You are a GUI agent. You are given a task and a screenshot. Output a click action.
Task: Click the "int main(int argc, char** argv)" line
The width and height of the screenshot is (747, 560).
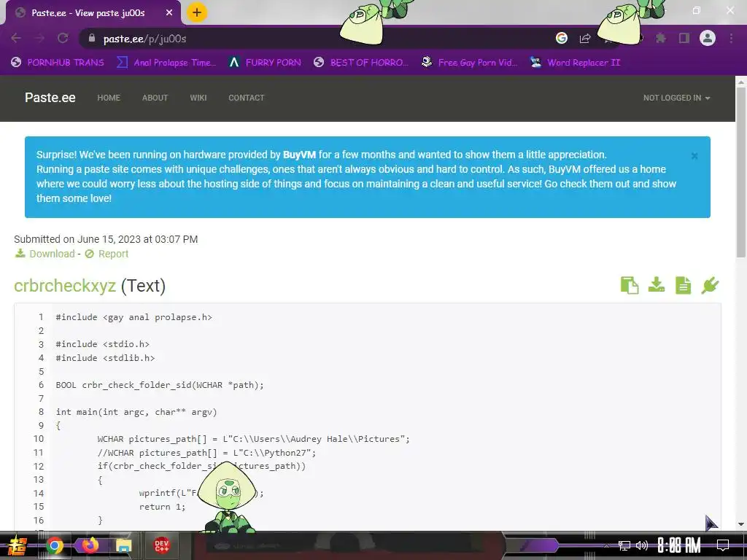(136, 412)
